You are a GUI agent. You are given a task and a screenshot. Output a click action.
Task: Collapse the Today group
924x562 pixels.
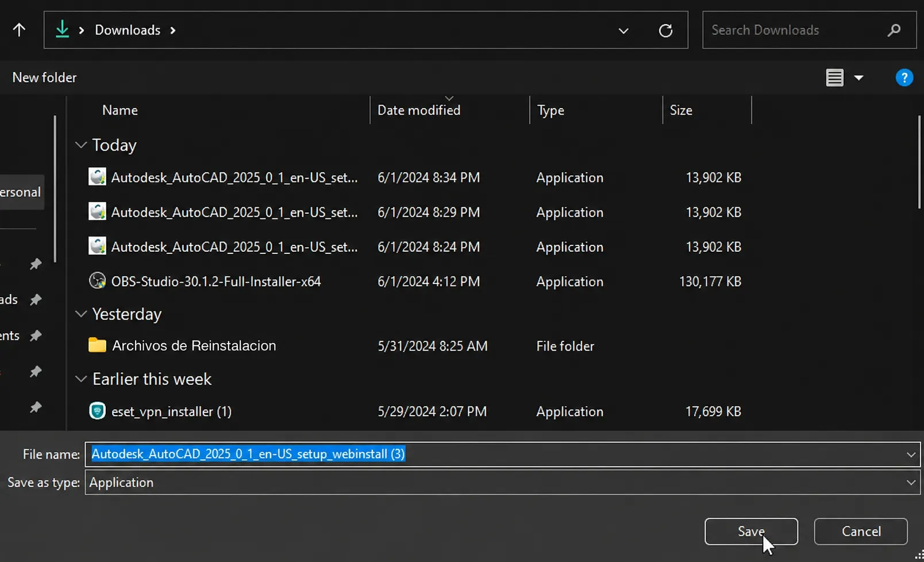click(x=81, y=145)
